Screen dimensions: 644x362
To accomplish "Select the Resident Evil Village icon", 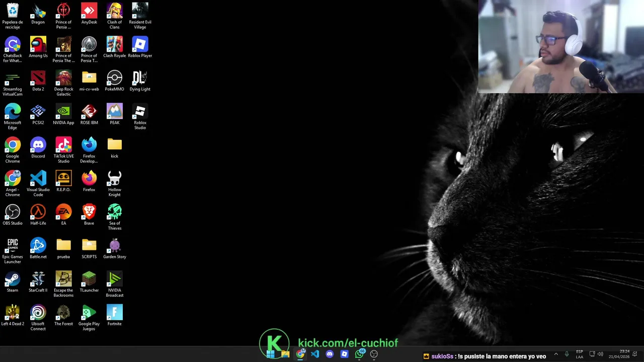I will tap(140, 16).
